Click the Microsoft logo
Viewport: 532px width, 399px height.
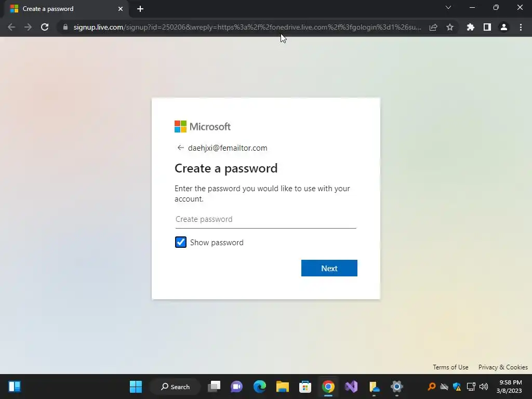point(203,127)
